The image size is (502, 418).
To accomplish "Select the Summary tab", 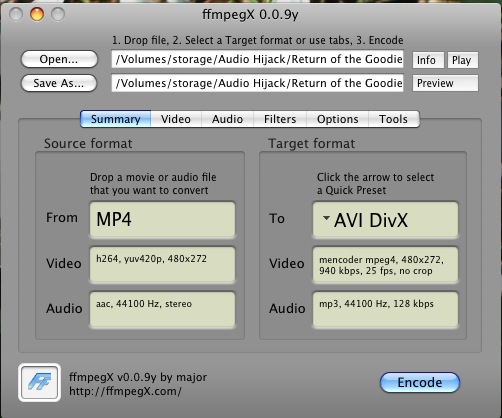I will [x=116, y=119].
